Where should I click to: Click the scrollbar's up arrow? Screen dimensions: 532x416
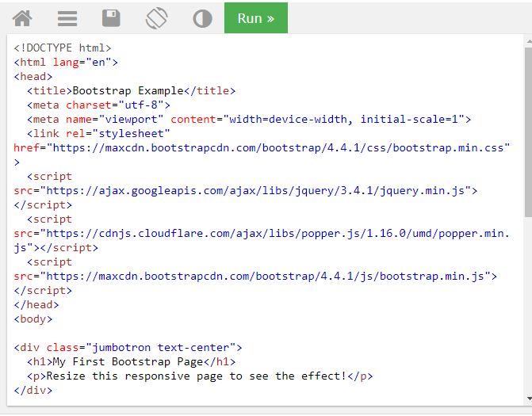(x=527, y=40)
